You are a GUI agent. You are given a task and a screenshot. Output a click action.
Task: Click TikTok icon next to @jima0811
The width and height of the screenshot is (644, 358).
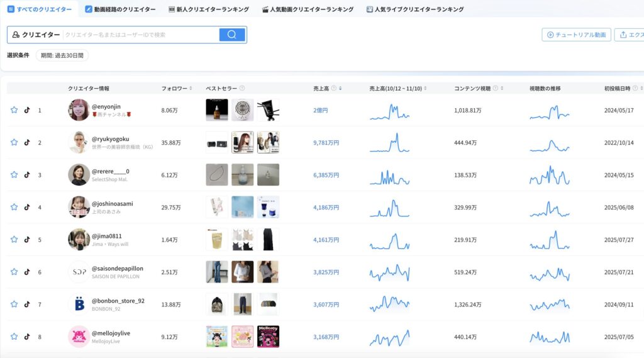coord(27,240)
